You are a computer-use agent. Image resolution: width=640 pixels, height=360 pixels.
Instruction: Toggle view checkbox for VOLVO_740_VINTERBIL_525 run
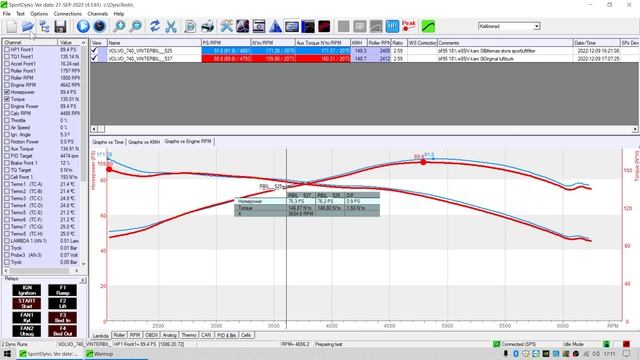pyautogui.click(x=94, y=50)
